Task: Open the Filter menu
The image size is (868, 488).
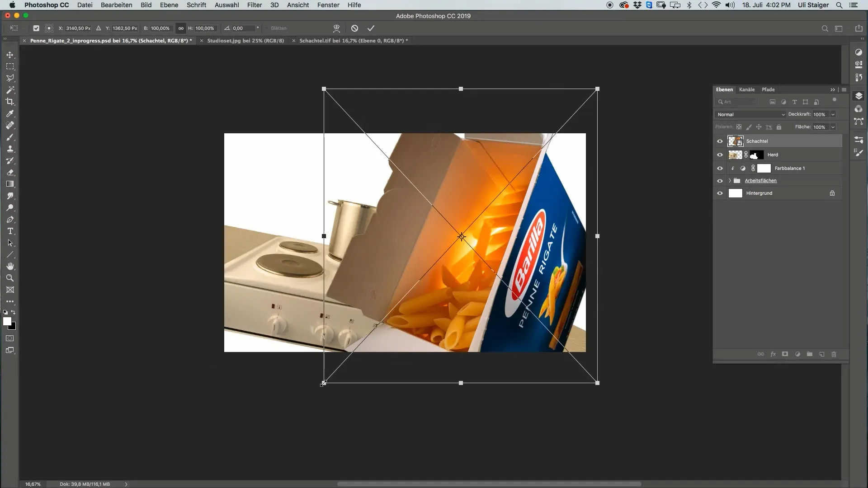Action: click(255, 5)
